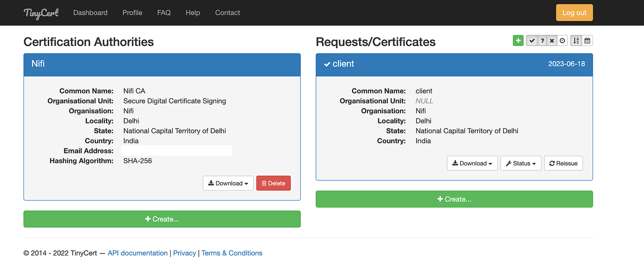Toggle the question mark pending filter
Viewport: 644px width, 270px height.
(x=542, y=41)
